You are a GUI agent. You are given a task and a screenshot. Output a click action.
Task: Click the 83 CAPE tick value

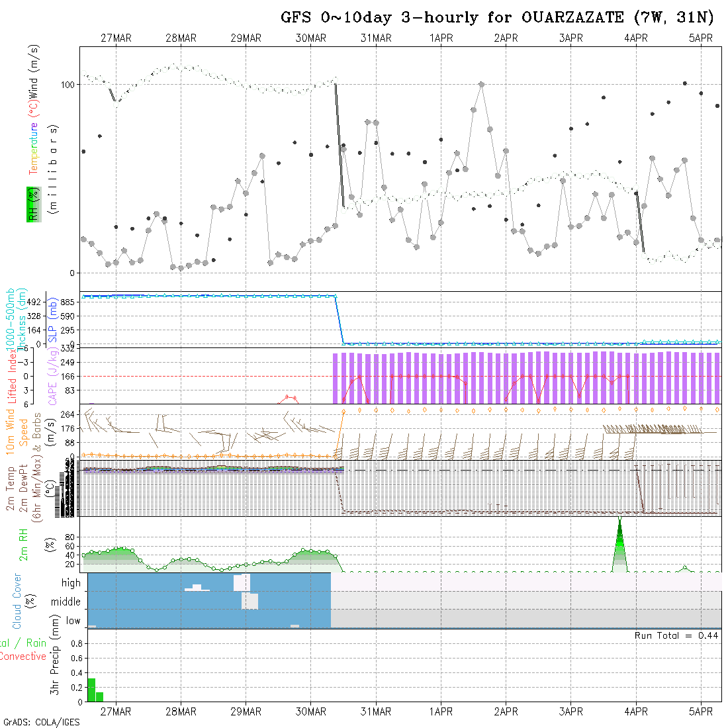point(69,390)
